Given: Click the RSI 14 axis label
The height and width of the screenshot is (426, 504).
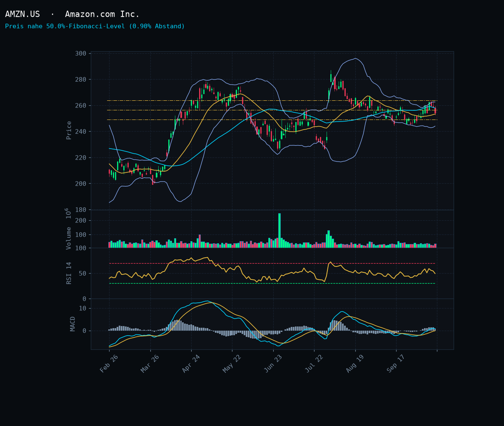Looking at the screenshot, I should coord(69,273).
